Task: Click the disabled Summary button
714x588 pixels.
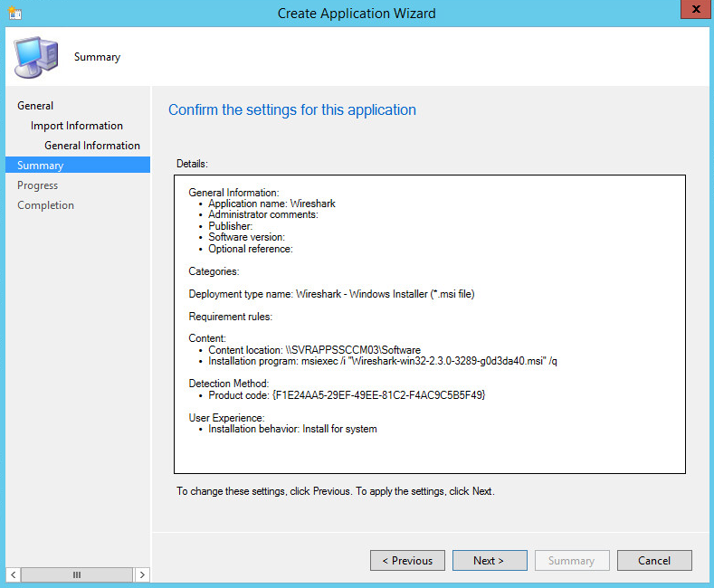Action: (x=572, y=560)
